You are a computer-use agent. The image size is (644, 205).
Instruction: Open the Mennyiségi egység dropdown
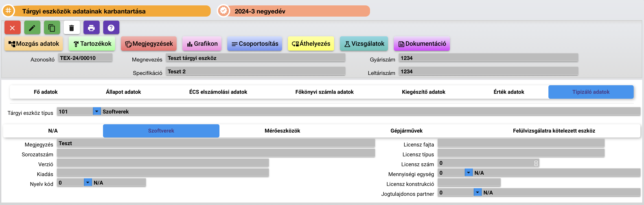(469, 172)
